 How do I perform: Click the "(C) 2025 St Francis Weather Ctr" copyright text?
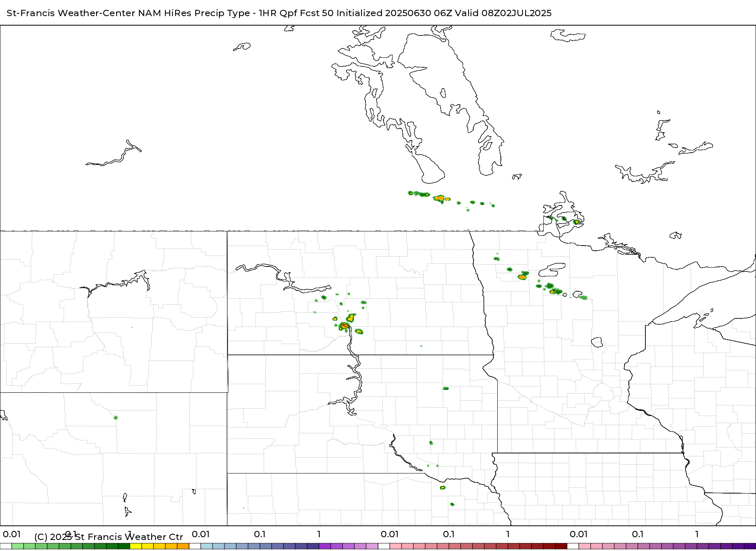coord(109,537)
